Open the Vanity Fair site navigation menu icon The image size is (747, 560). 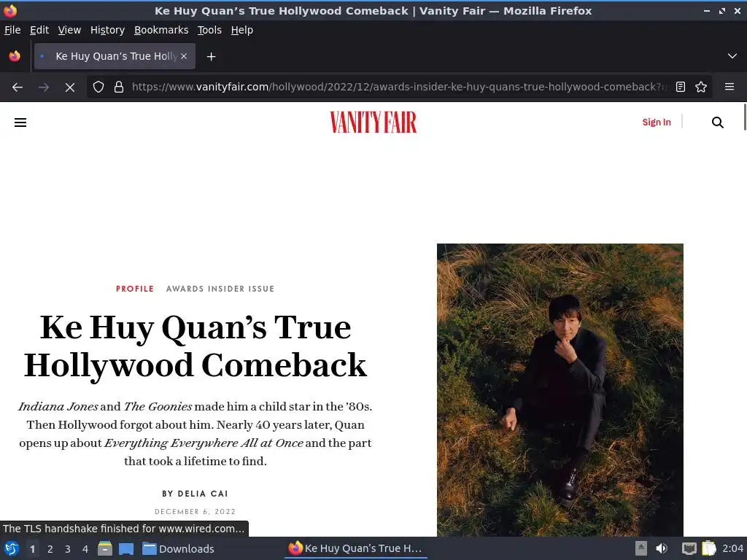coord(20,122)
